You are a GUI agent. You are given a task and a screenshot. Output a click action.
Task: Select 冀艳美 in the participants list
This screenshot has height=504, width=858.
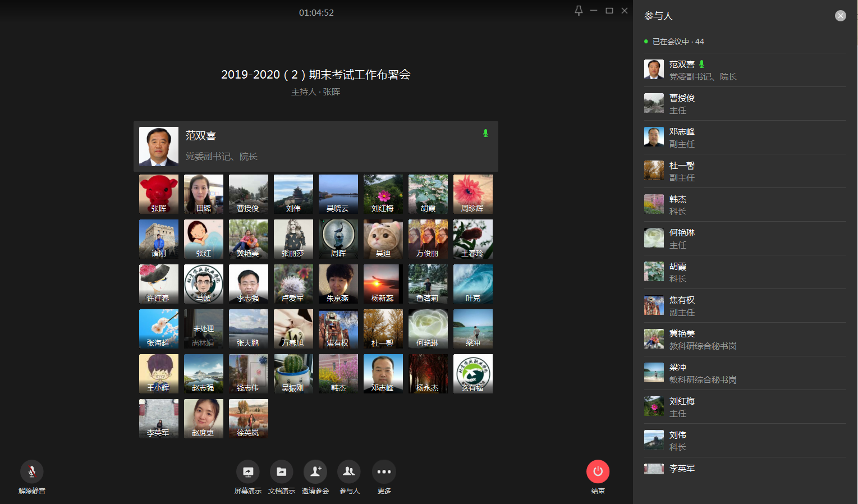pyautogui.click(x=744, y=340)
